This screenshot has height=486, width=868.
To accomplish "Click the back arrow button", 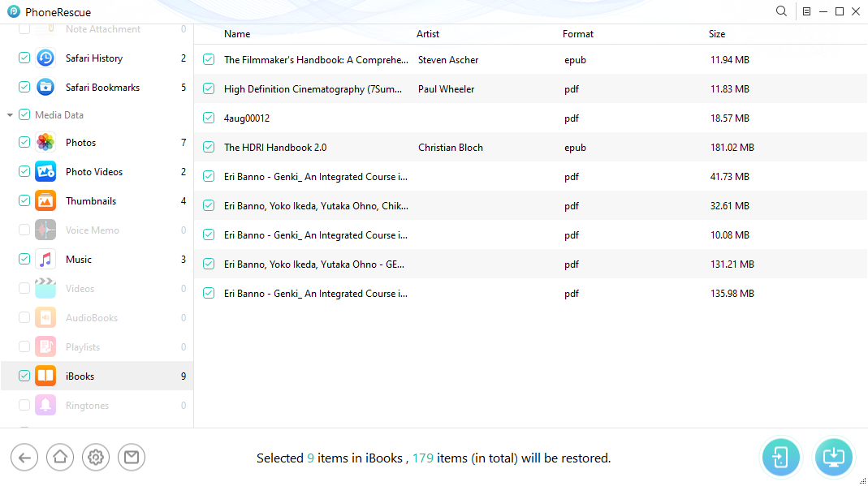I will (24, 458).
